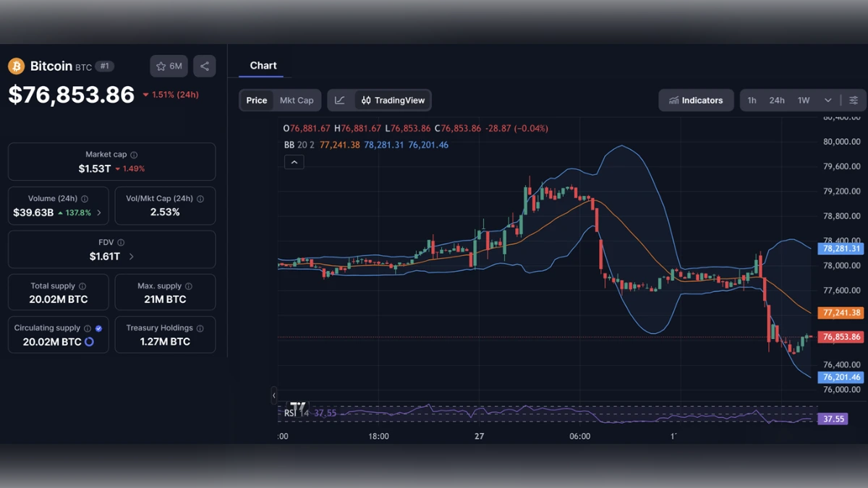Viewport: 868px width, 488px height.
Task: Click the share icon
Action: click(x=204, y=66)
